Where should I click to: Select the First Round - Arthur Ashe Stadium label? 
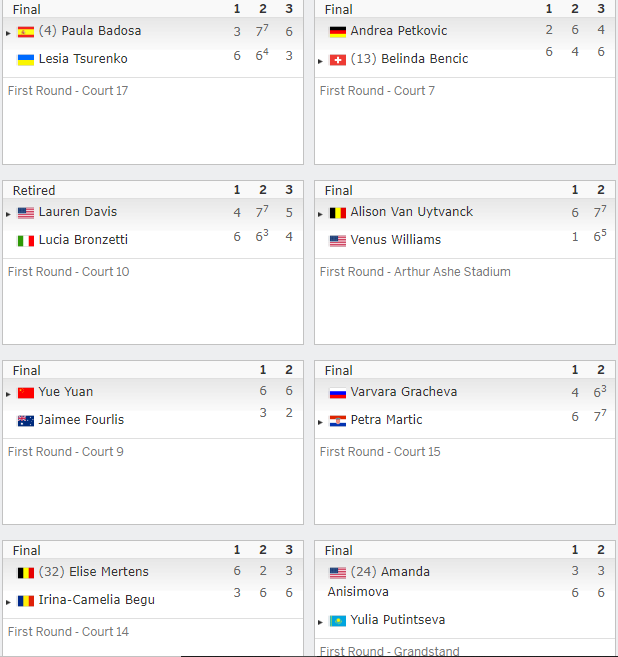click(x=415, y=272)
